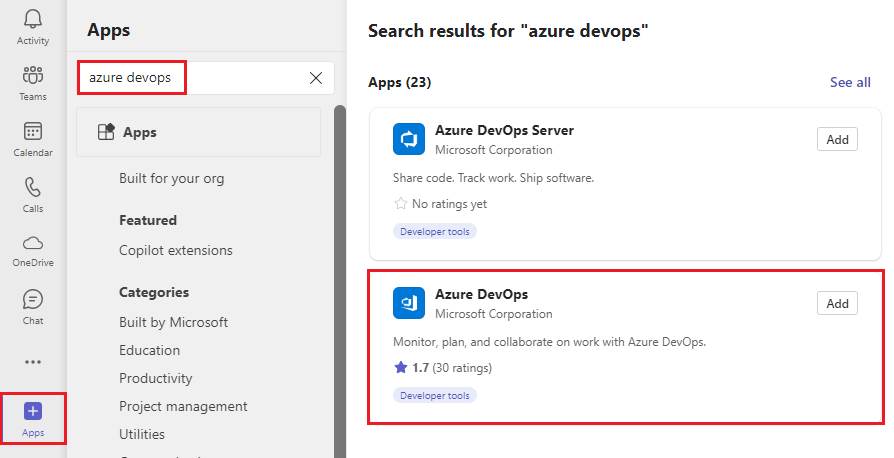Click the Apps (23) results heading

pyautogui.click(x=400, y=83)
